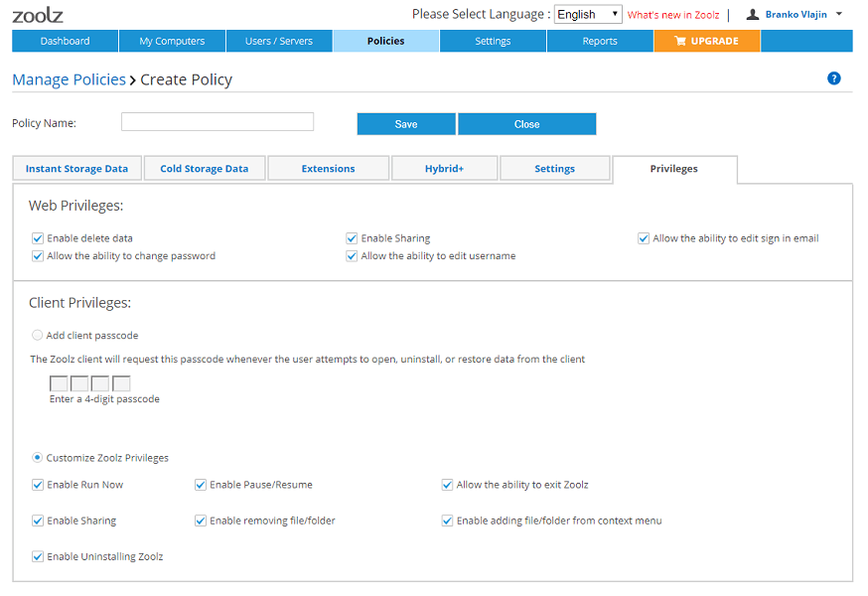Open the Hybrid+ tab
The height and width of the screenshot is (596, 868).
click(x=445, y=169)
